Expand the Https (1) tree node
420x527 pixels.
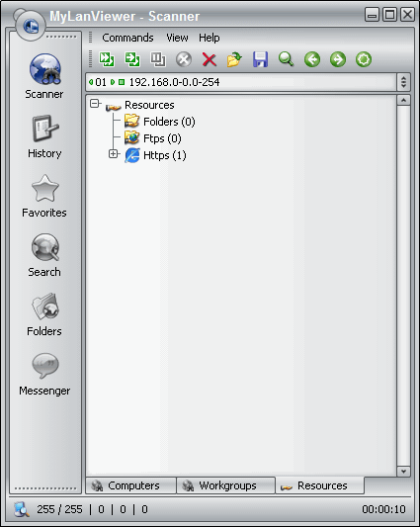click(x=114, y=154)
